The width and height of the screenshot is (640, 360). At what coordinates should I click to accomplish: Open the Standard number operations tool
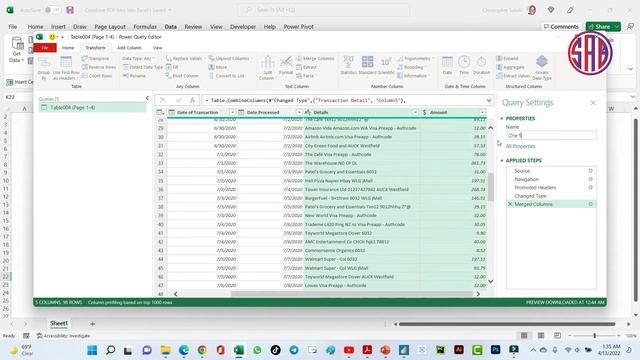click(x=367, y=65)
